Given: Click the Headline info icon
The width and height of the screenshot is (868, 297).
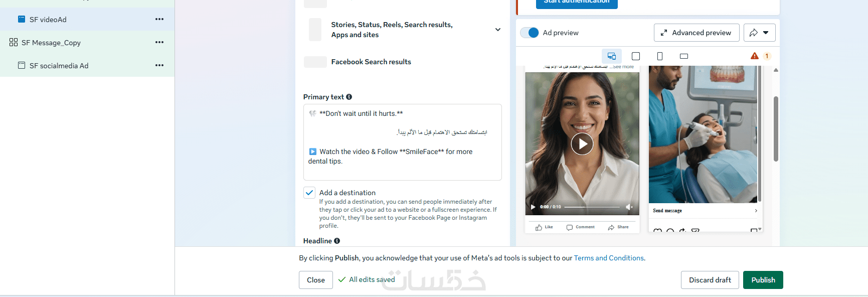Looking at the screenshot, I should tap(337, 241).
